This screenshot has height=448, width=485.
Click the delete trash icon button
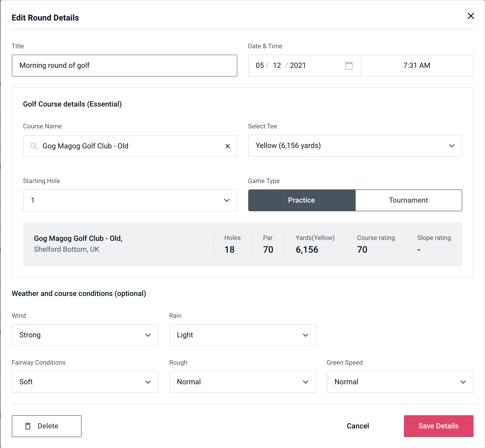click(x=28, y=426)
